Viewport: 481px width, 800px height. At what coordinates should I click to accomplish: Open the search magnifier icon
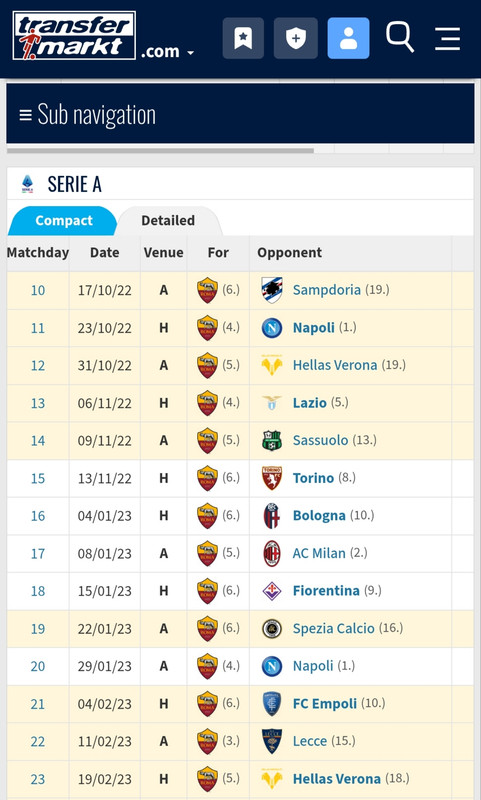point(400,37)
